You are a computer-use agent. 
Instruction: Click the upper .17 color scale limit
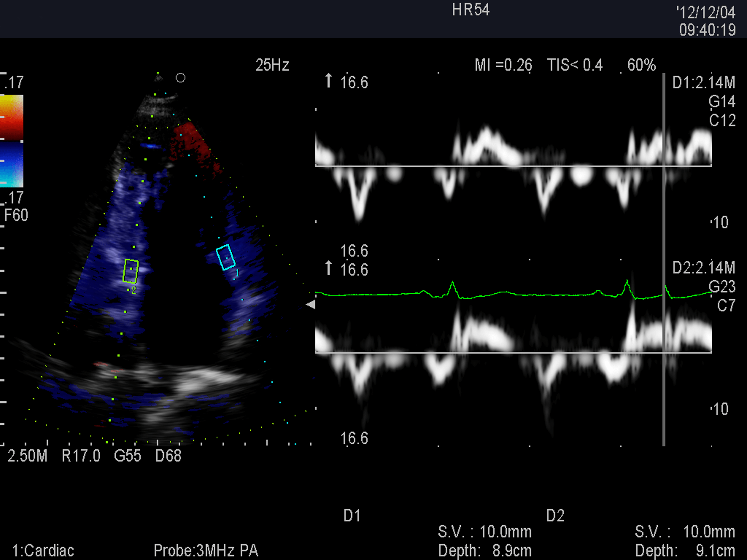click(x=14, y=83)
